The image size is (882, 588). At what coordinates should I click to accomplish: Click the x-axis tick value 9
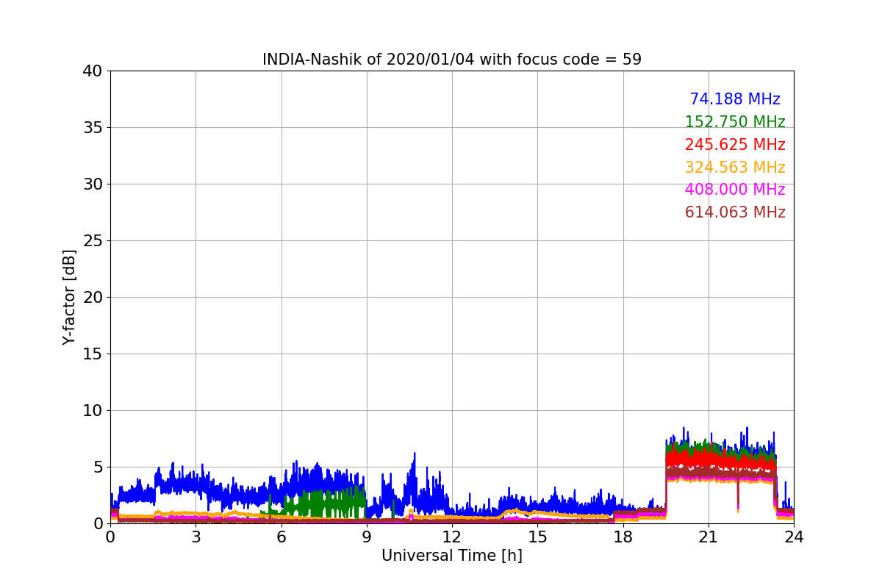click(367, 537)
